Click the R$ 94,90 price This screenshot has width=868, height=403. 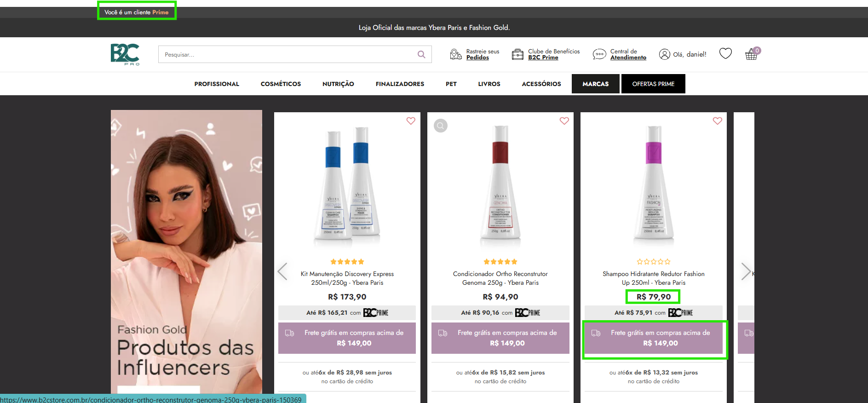[500, 297]
